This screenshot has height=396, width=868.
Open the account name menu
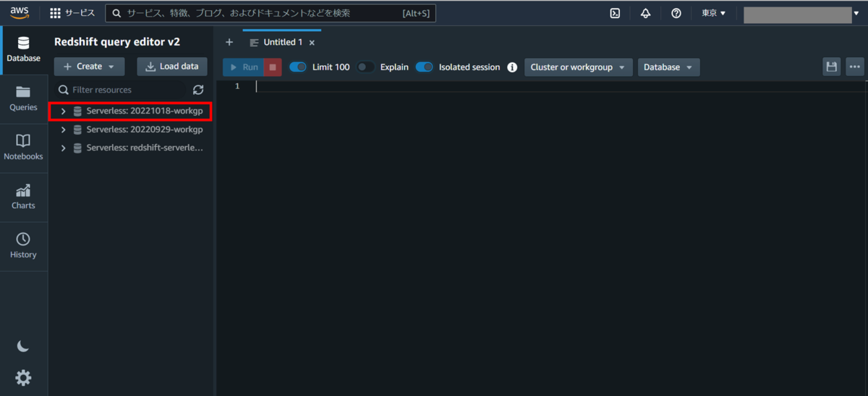pyautogui.click(x=801, y=14)
